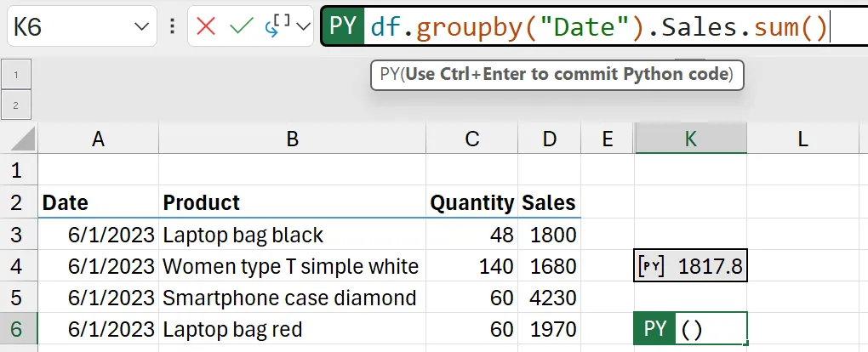Select column B header
Image resolution: width=868 pixels, height=352 pixels.
(292, 139)
